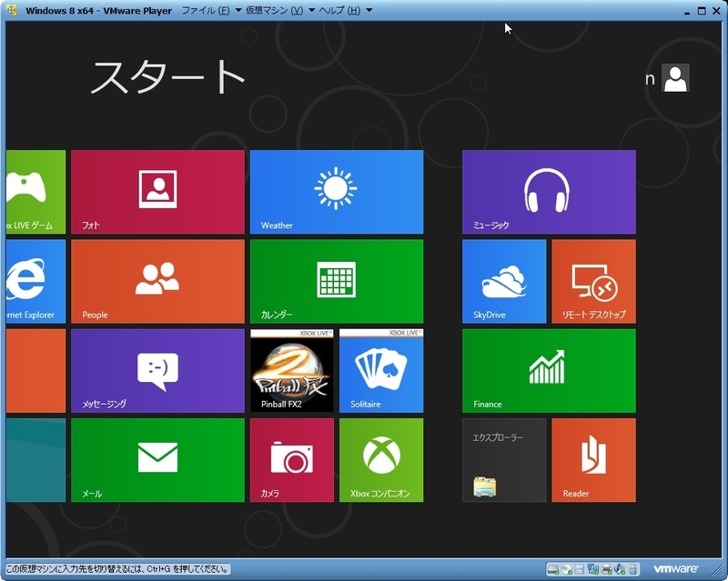
Task: Open the Xbox コンパニオン tile
Action: 381,460
